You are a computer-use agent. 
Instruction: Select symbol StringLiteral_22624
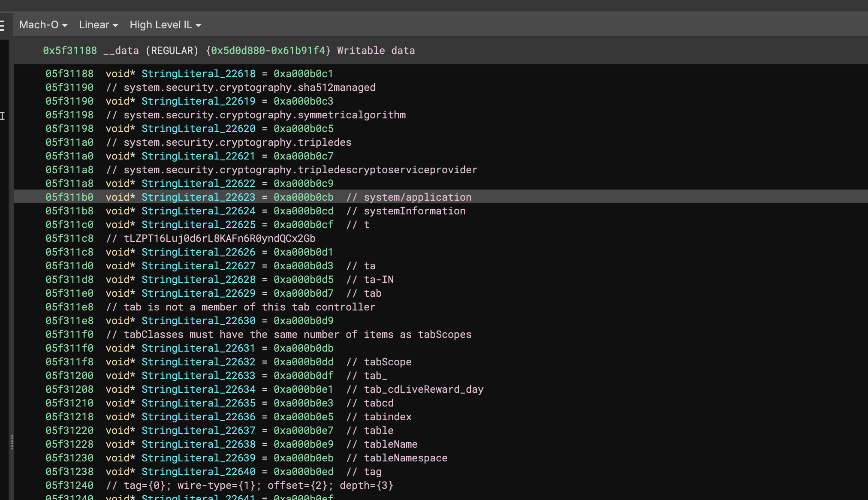coord(199,211)
